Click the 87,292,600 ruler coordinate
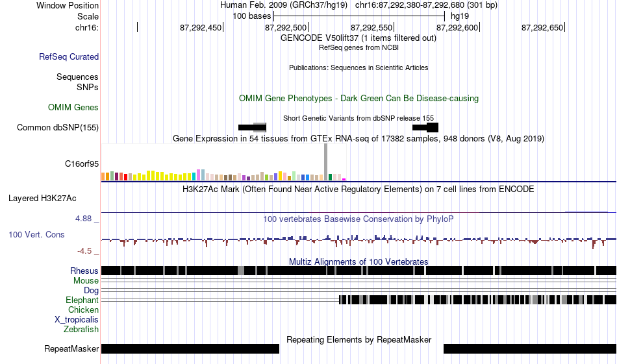 coord(457,27)
